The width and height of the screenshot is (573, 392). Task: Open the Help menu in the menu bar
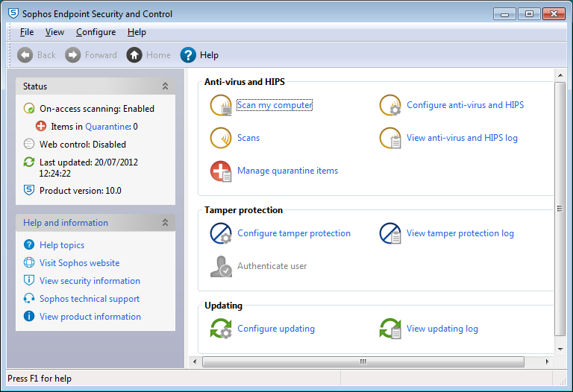pos(137,32)
